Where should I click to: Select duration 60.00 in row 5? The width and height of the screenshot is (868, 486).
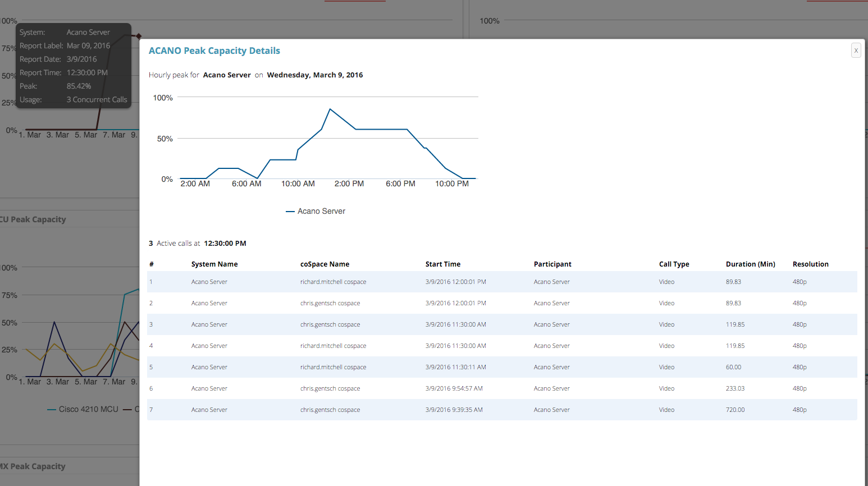pyautogui.click(x=733, y=367)
